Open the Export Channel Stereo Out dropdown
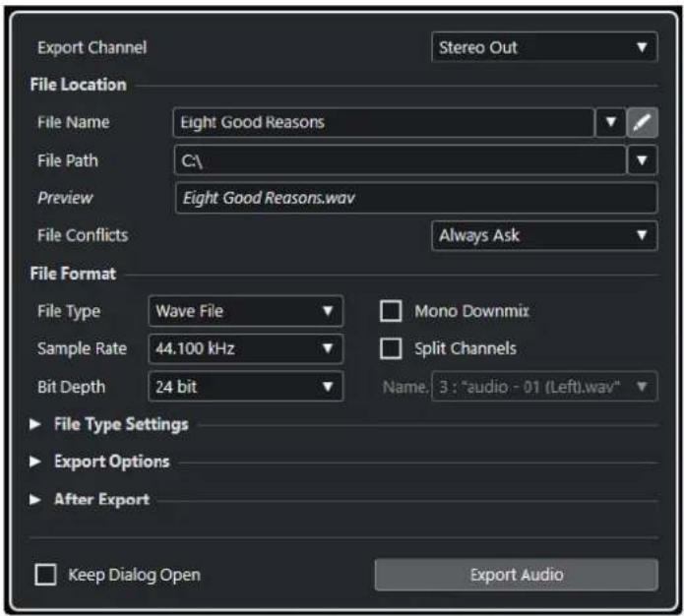Image resolution: width=684 pixels, height=616 pixels. click(x=544, y=47)
